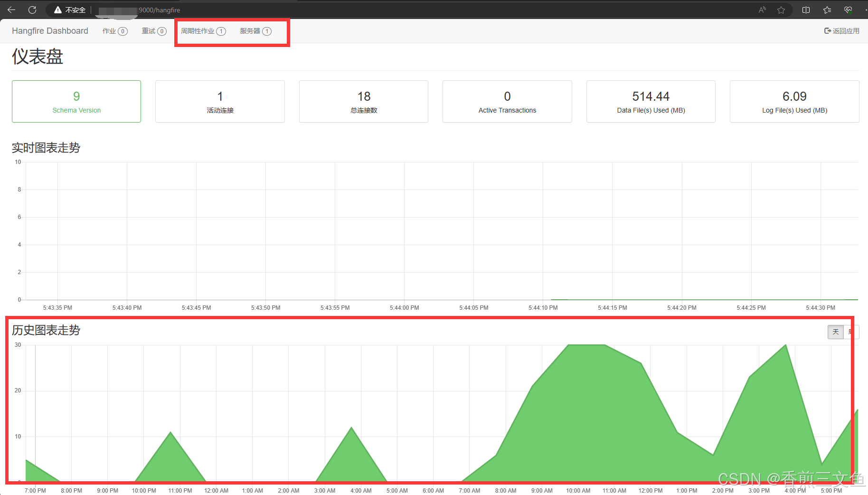Image resolution: width=868 pixels, height=495 pixels.
Task: Click the Schema Version 9 metric card
Action: coord(76,101)
